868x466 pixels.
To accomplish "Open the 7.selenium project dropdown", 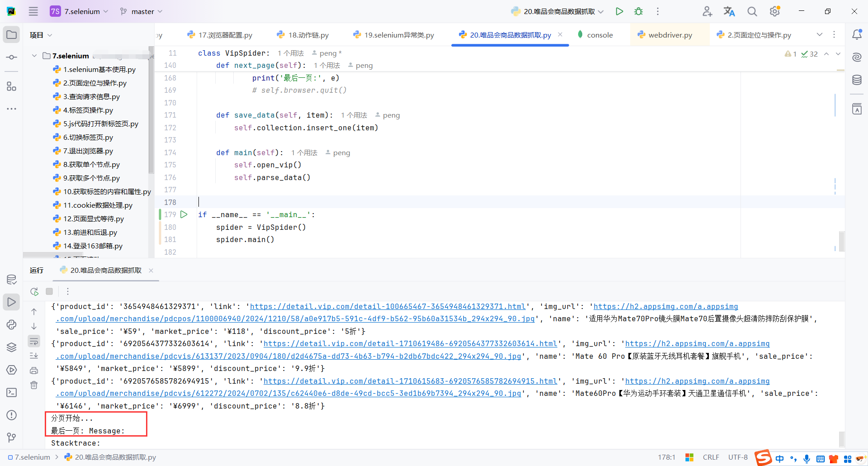I will tap(80, 11).
